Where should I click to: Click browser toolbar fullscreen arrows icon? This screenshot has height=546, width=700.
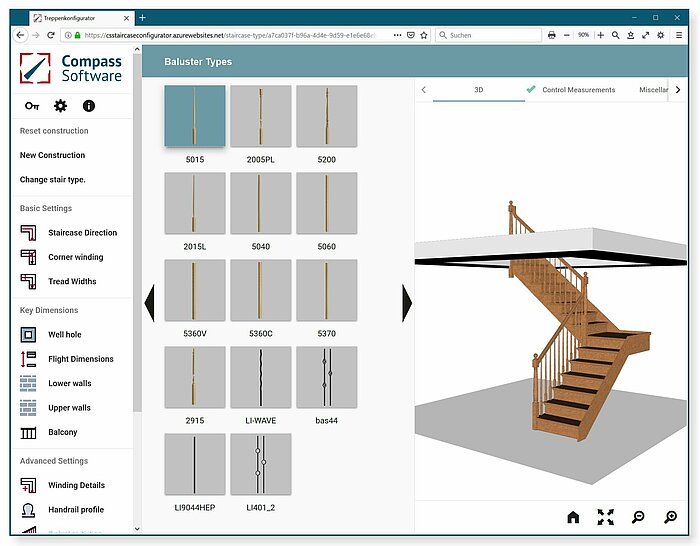(646, 35)
